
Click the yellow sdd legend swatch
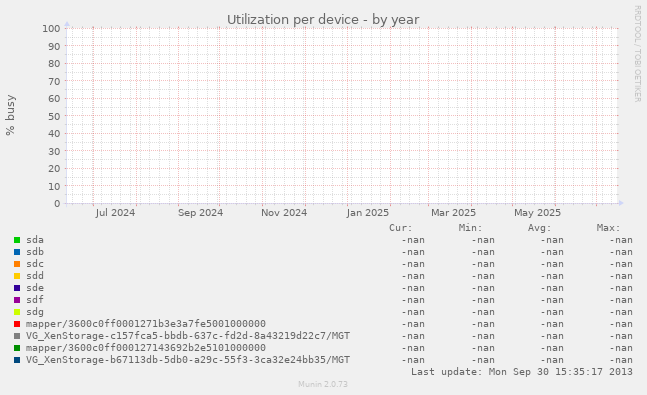[17, 276]
